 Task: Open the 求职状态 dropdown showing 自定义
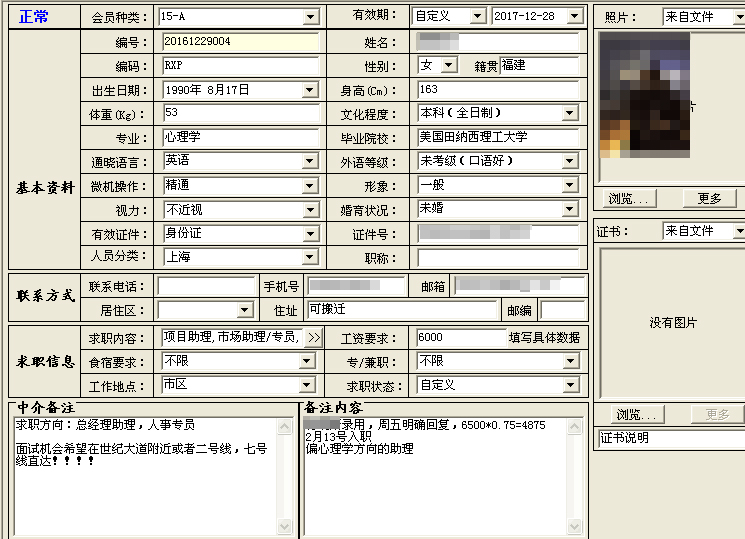pyautogui.click(x=570, y=385)
